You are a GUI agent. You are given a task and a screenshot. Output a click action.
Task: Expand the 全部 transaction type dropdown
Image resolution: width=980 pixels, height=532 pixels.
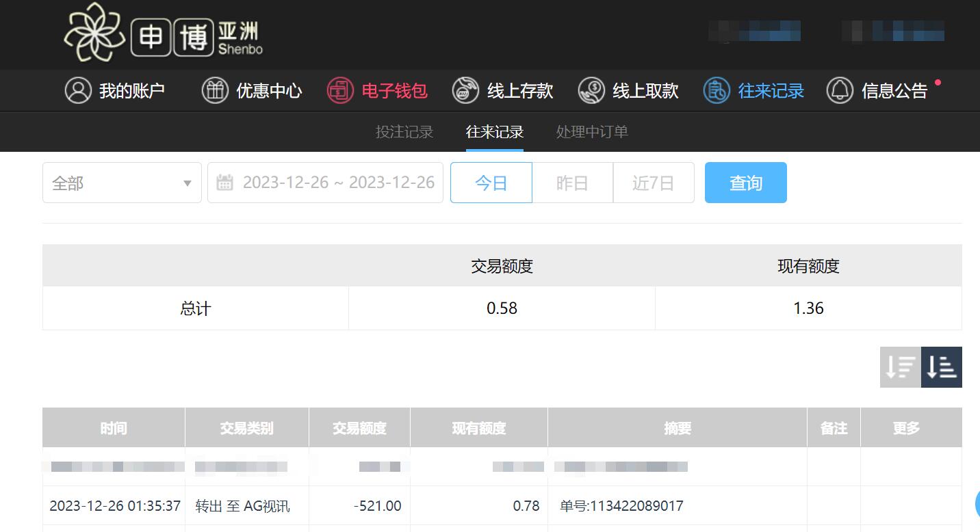click(x=122, y=183)
